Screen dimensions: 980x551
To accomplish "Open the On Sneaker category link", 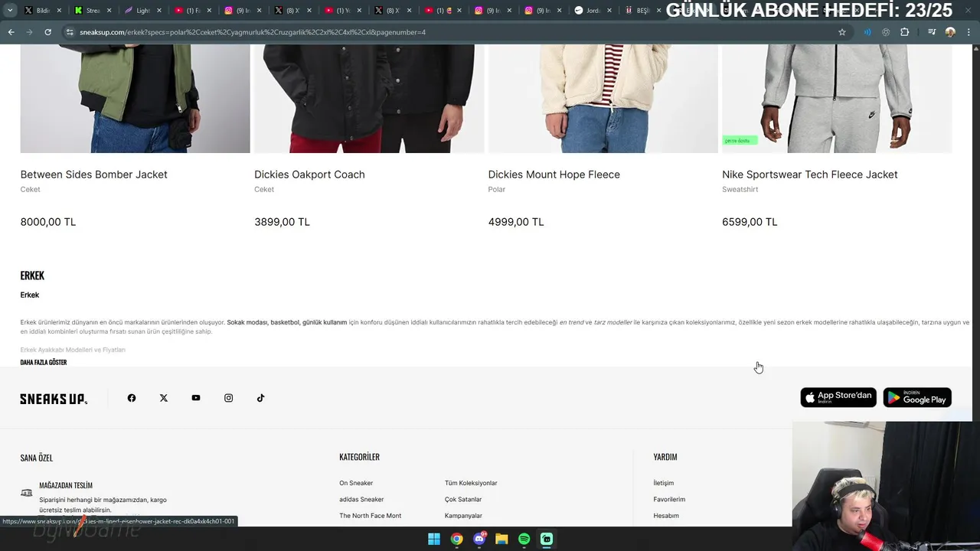I will coord(356,483).
